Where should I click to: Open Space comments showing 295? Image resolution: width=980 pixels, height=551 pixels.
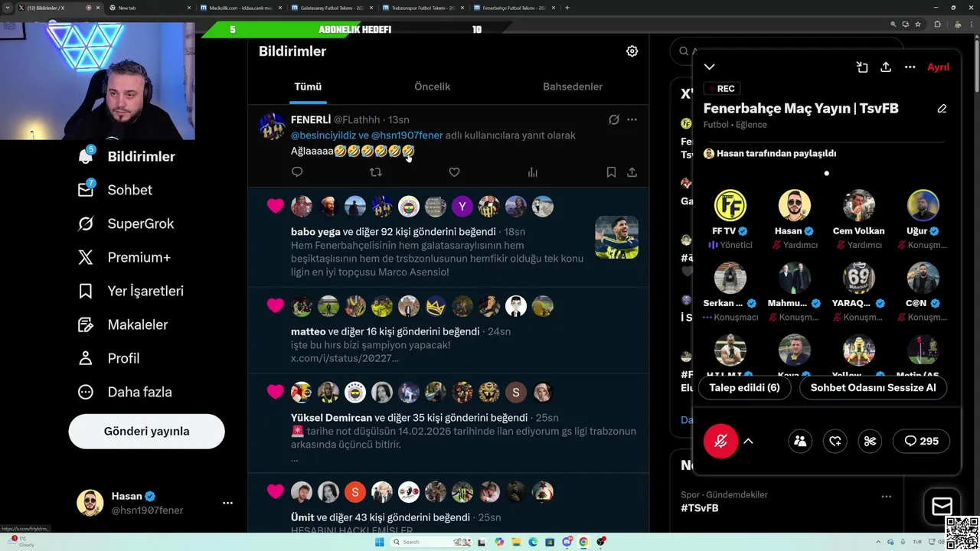(x=921, y=441)
